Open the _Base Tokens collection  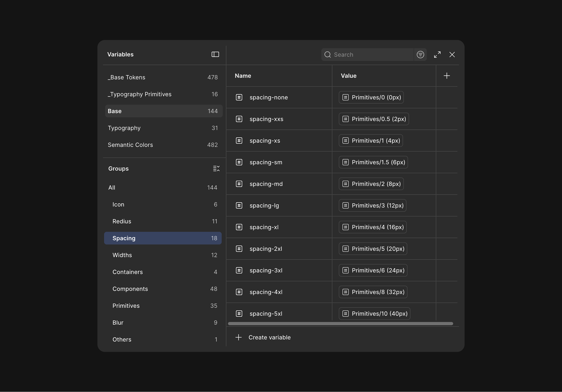[163, 77]
